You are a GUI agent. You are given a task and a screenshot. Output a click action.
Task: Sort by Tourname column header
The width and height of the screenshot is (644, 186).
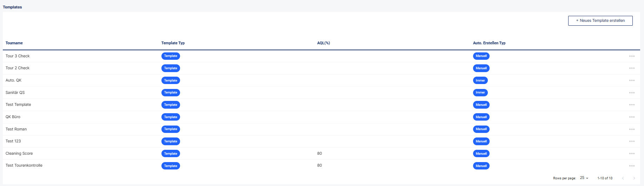14,43
